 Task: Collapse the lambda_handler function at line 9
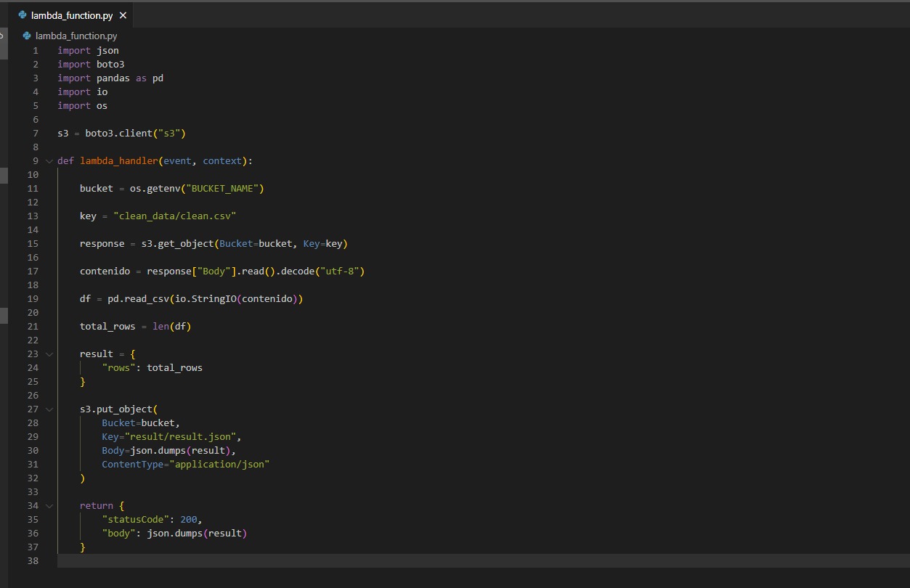click(x=49, y=161)
